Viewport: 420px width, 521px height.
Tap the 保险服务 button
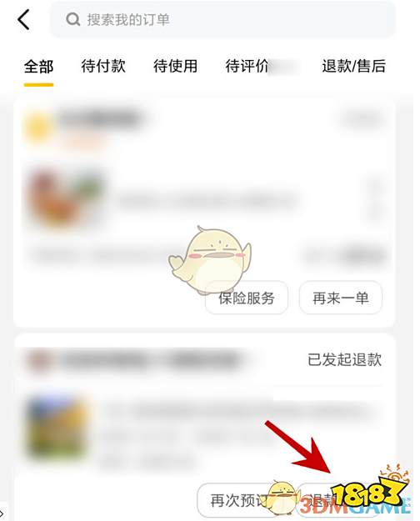tap(247, 298)
